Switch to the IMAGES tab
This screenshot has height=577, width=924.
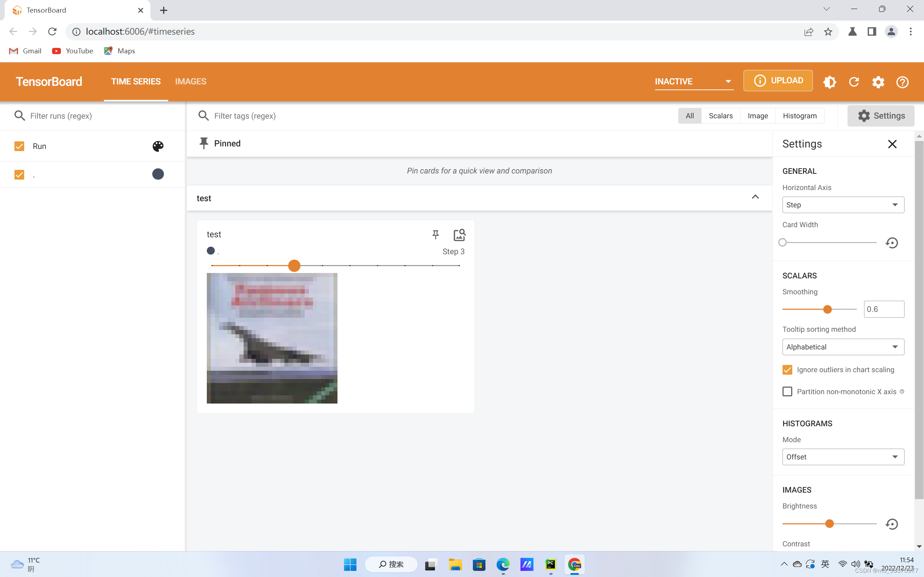pos(191,81)
